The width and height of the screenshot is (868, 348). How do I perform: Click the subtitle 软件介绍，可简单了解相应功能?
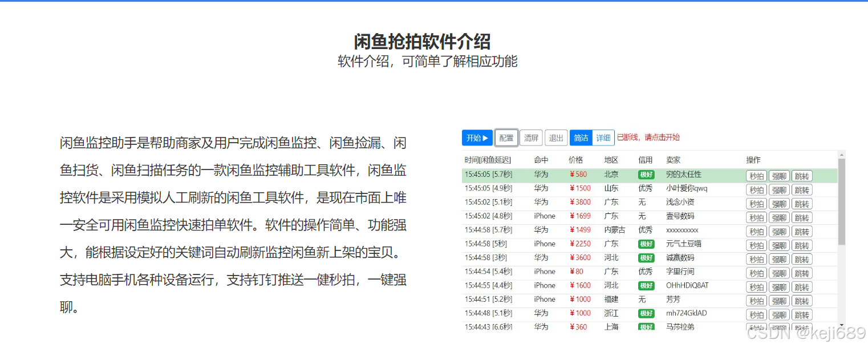(428, 62)
